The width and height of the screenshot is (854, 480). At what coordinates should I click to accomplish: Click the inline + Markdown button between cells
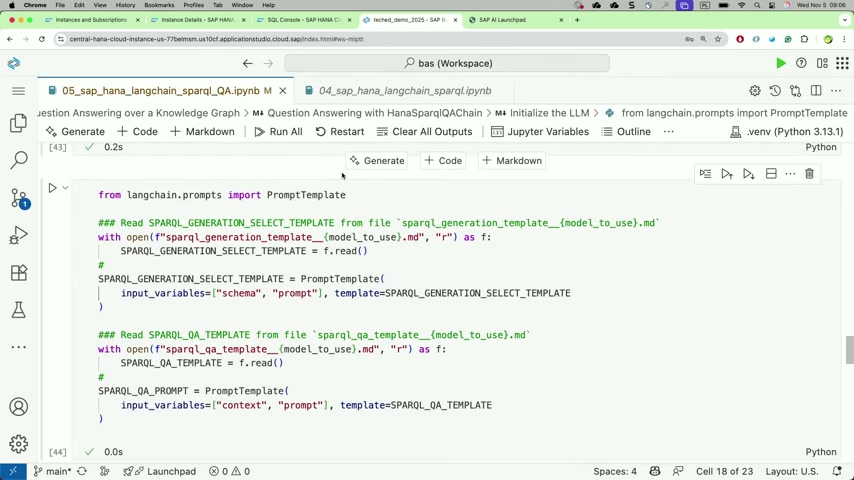[512, 161]
